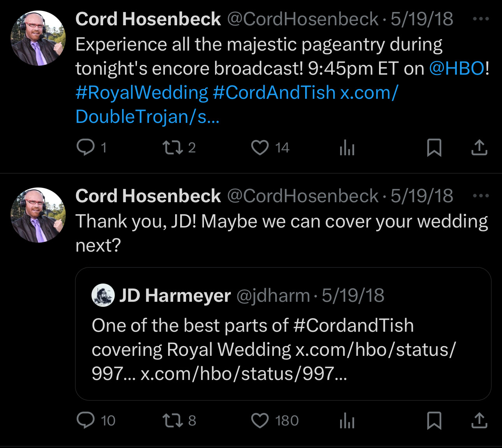View analytics for the "Thank you, JD!" tweet
This screenshot has height=448, width=502.
coord(347,420)
